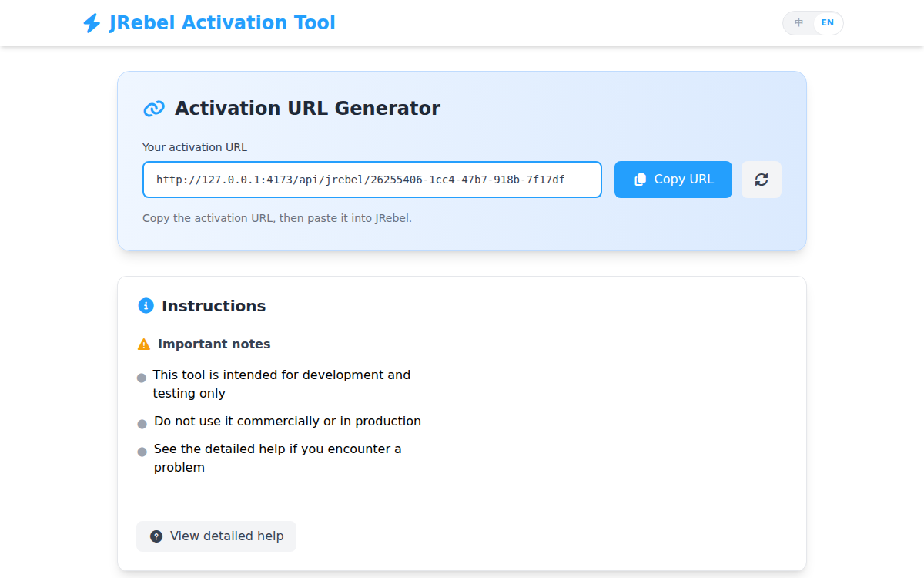Select the "Your activation URL" label
The width and height of the screenshot is (924, 578).
pos(195,147)
